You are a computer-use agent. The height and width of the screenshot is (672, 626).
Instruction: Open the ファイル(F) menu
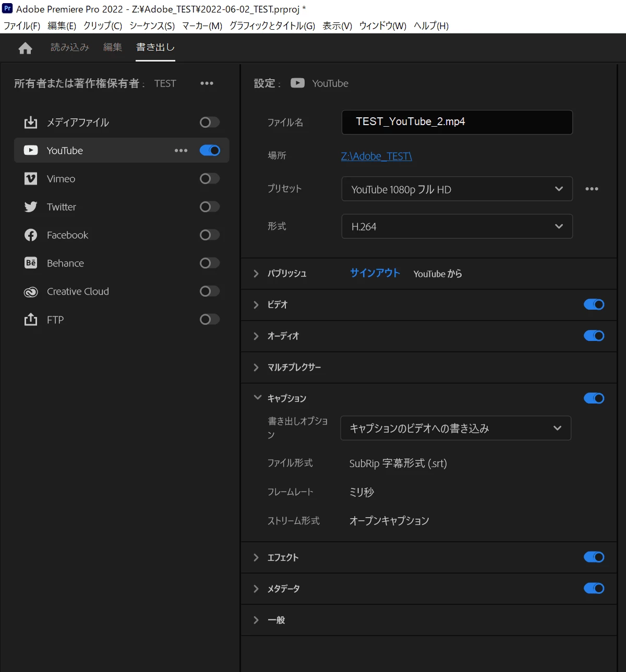pyautogui.click(x=22, y=26)
